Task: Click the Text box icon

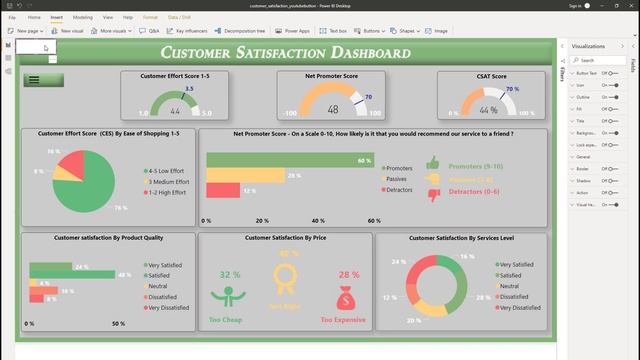Action: pos(323,31)
